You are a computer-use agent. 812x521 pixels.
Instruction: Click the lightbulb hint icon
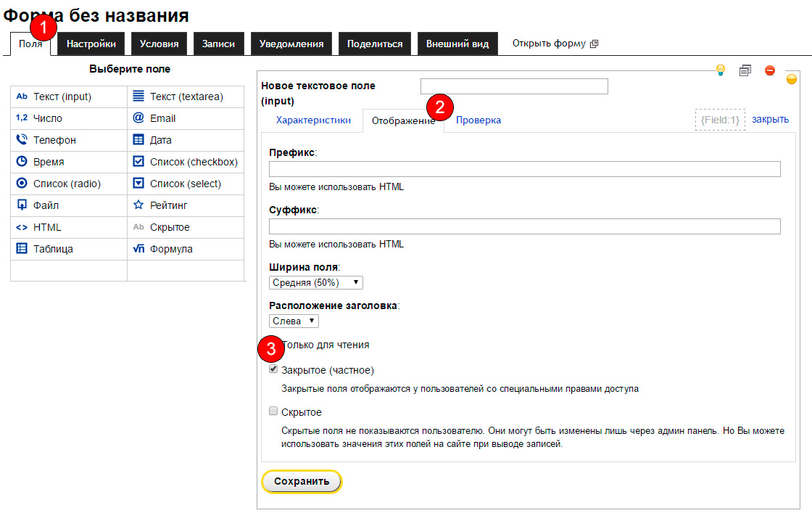[720, 70]
